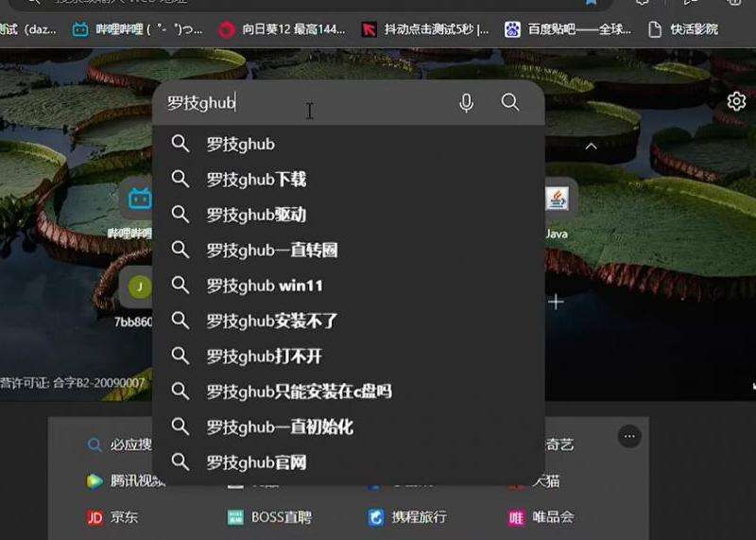Image resolution: width=756 pixels, height=540 pixels.
Task: Open 唯品会 link in site list
Action: [x=541, y=517]
